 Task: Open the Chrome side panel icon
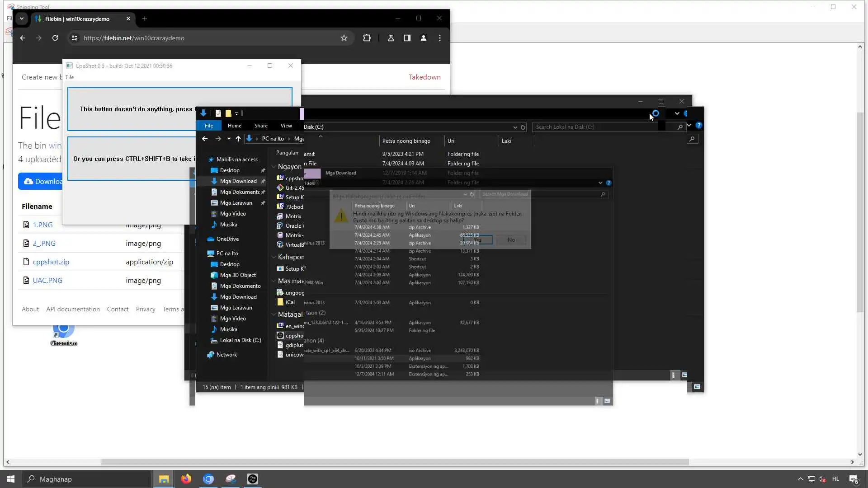[407, 38]
